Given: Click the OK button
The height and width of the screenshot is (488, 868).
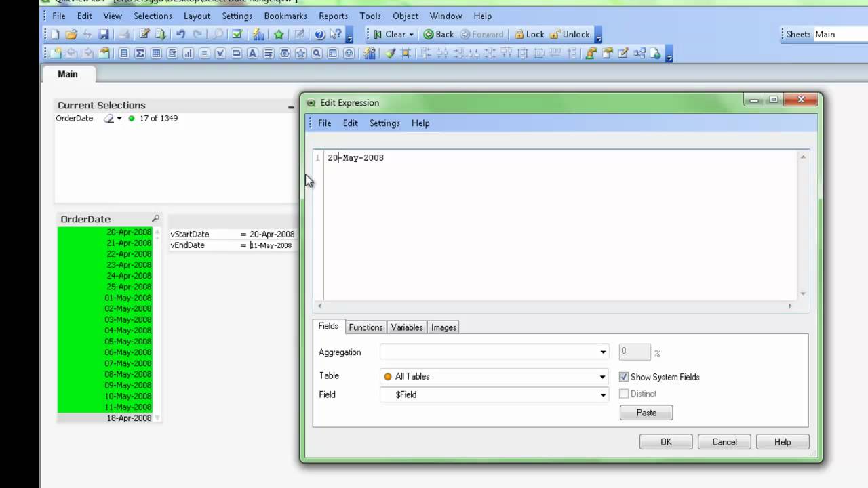Looking at the screenshot, I should click(x=666, y=442).
